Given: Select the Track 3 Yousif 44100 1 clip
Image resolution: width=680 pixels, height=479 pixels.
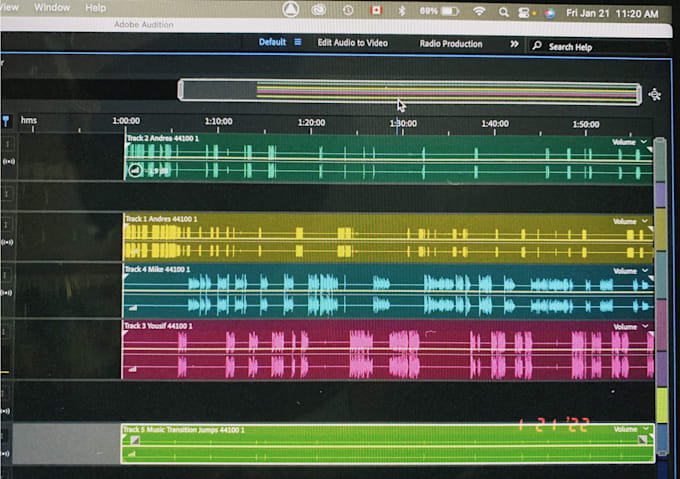Looking at the screenshot, I should coord(388,350).
